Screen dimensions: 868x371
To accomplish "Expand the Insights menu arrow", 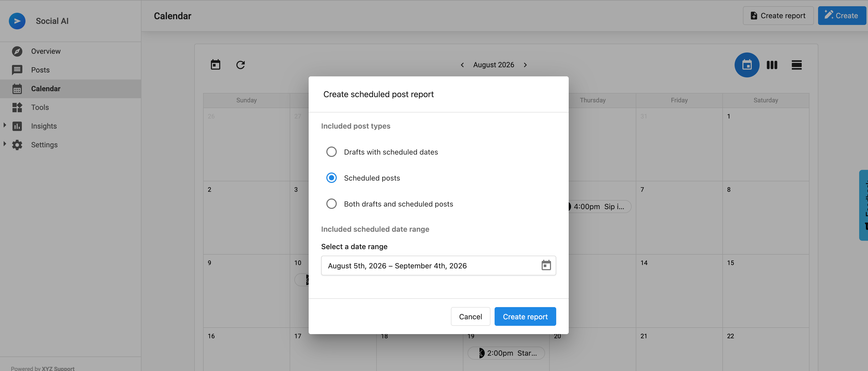I will point(5,125).
